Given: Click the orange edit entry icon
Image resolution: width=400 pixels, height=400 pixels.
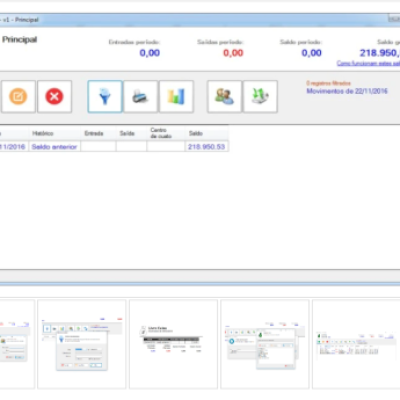Looking at the screenshot, I should (x=18, y=97).
